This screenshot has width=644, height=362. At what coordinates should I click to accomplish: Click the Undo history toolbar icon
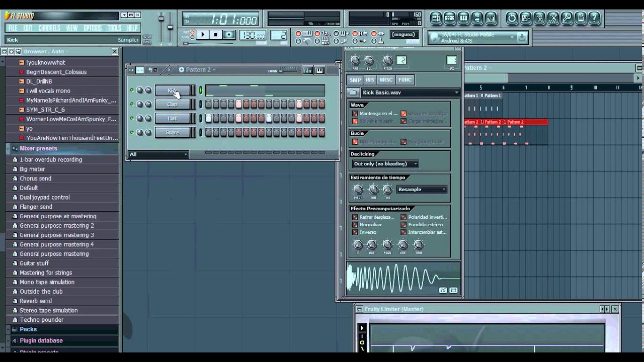[x=512, y=19]
